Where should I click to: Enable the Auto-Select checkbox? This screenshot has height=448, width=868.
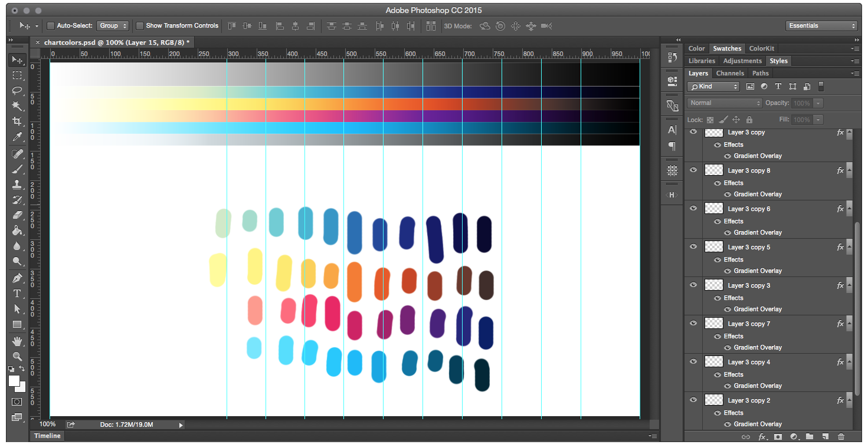pyautogui.click(x=51, y=25)
